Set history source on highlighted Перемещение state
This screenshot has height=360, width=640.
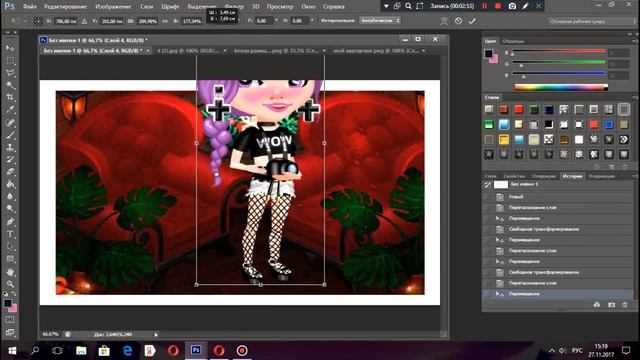487,294
